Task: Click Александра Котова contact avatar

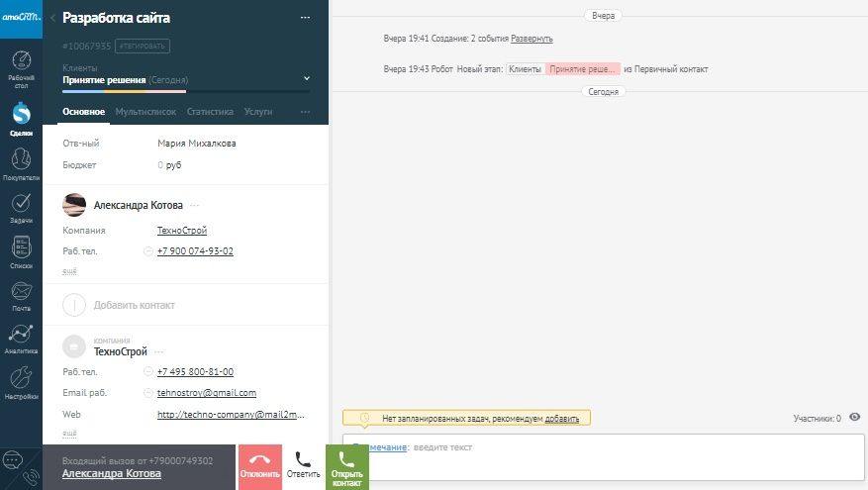Action: tap(74, 205)
